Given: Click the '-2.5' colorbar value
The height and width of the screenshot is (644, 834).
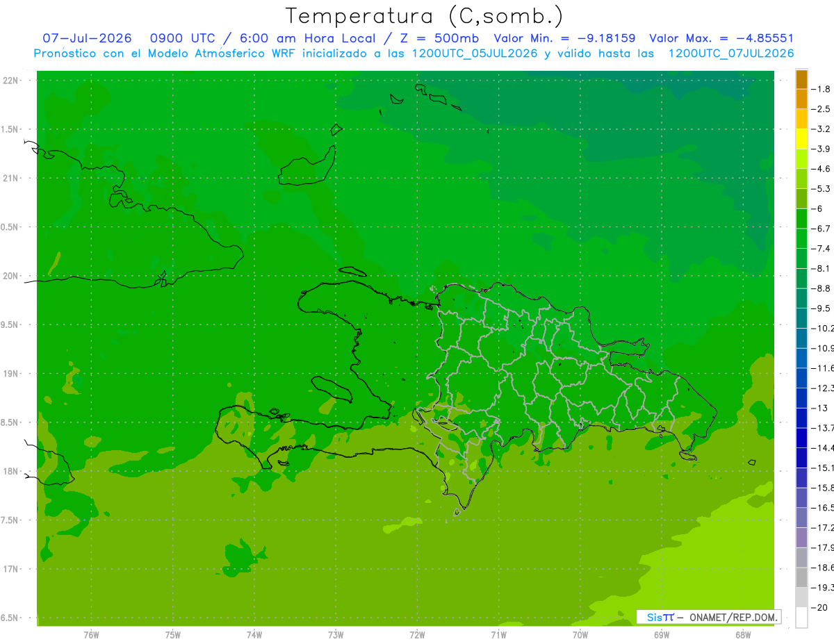Looking at the screenshot, I should click(x=821, y=109).
